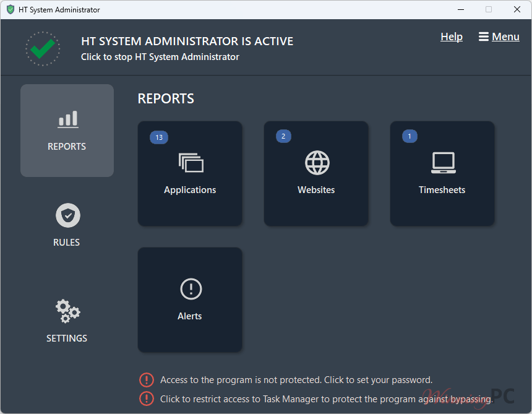Image resolution: width=532 pixels, height=414 pixels.
Task: Click the hamburger icon beside Menu
Action: coord(484,37)
